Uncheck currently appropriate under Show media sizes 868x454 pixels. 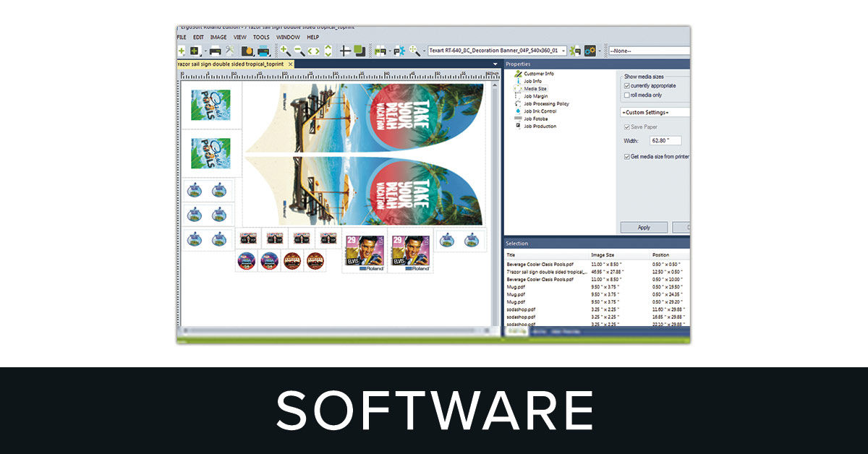point(626,85)
